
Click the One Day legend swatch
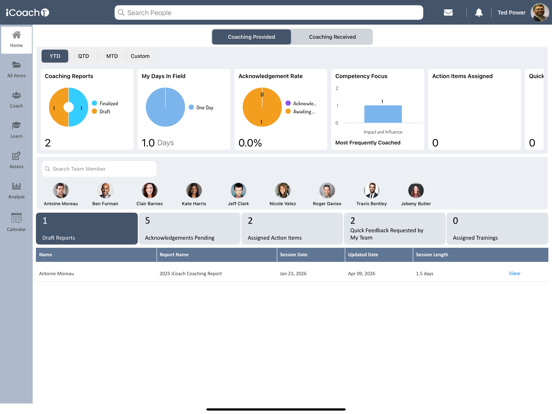(x=191, y=107)
